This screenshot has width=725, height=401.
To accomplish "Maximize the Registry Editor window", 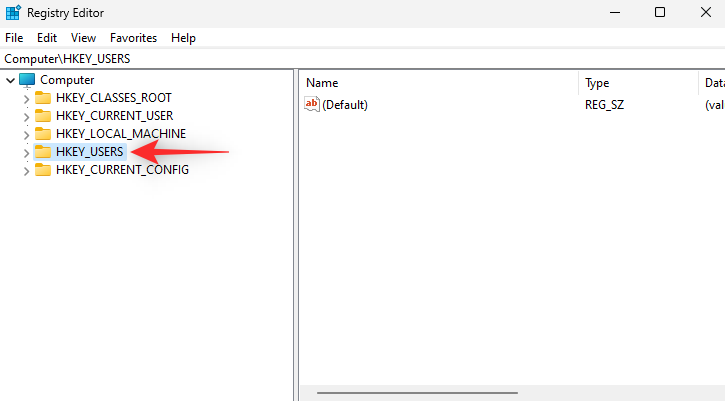I will pos(660,12).
